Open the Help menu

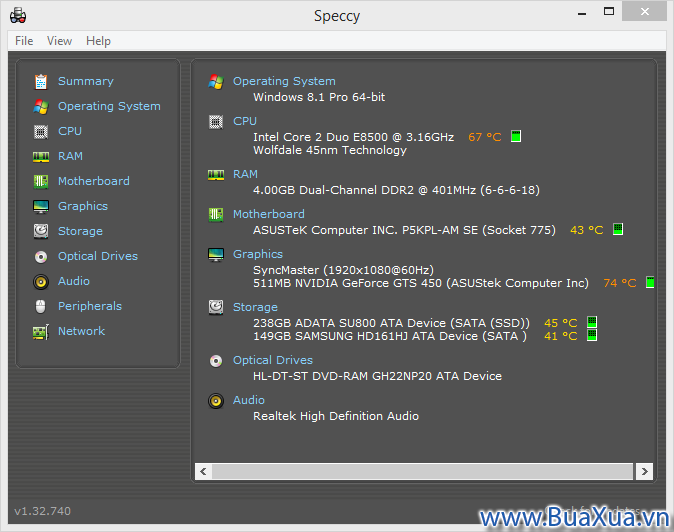click(x=98, y=41)
